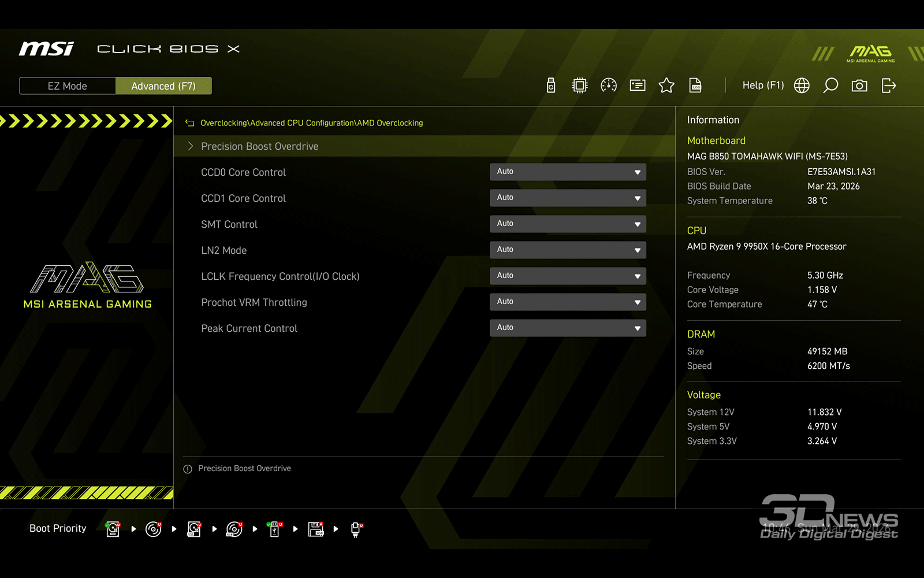Image resolution: width=924 pixels, height=578 pixels.
Task: Click the LOG file icon
Action: [695, 86]
